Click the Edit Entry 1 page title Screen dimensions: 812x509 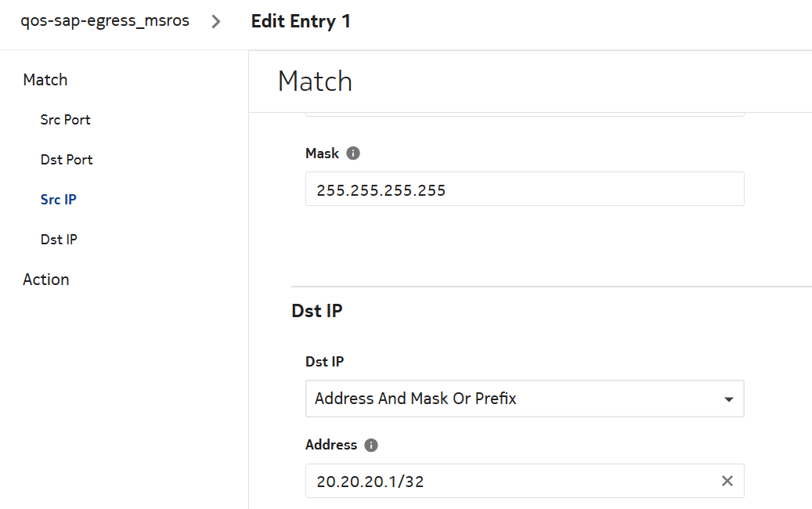coord(301,22)
